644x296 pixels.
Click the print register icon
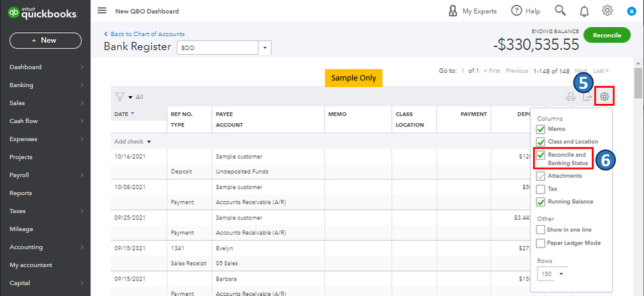point(571,97)
